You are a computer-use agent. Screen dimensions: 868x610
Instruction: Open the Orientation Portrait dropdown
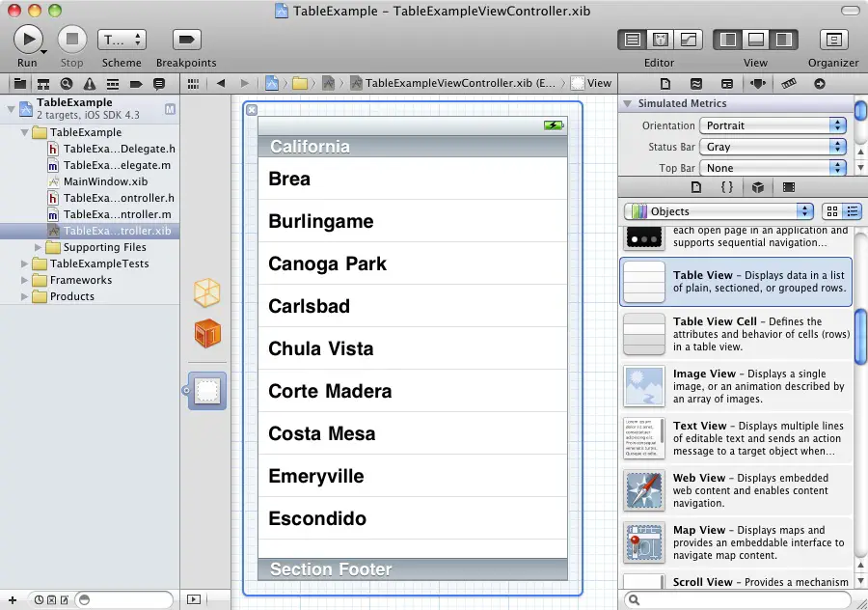tap(773, 125)
